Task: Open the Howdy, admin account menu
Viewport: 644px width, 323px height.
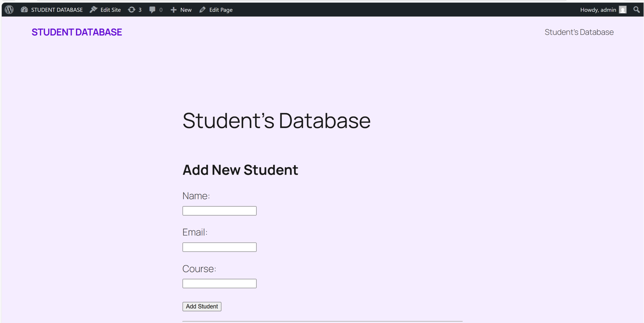Action: tap(598, 10)
